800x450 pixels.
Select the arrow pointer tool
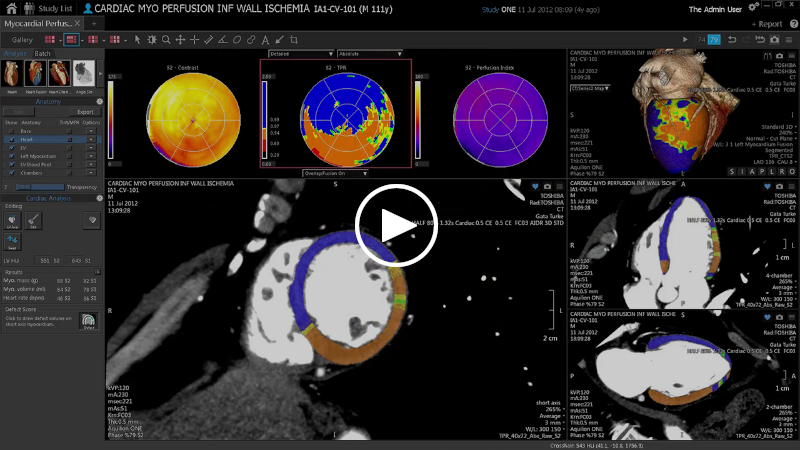pyautogui.click(x=137, y=39)
